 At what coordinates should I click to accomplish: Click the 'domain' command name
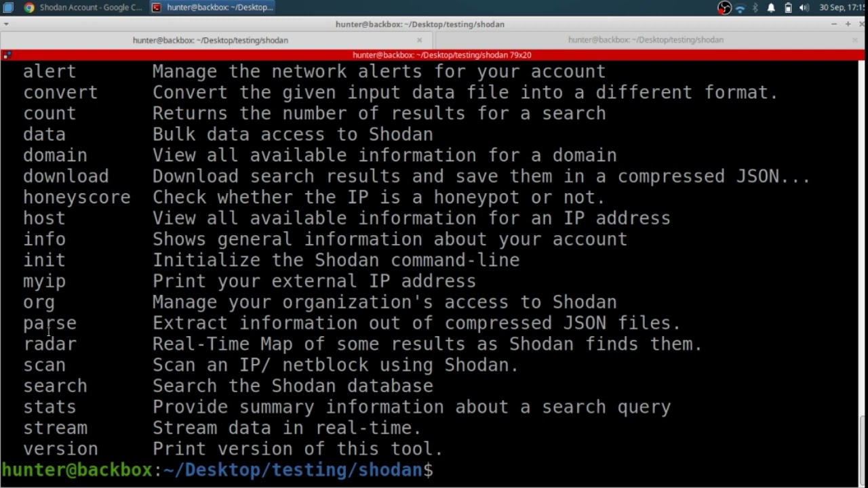coord(55,155)
